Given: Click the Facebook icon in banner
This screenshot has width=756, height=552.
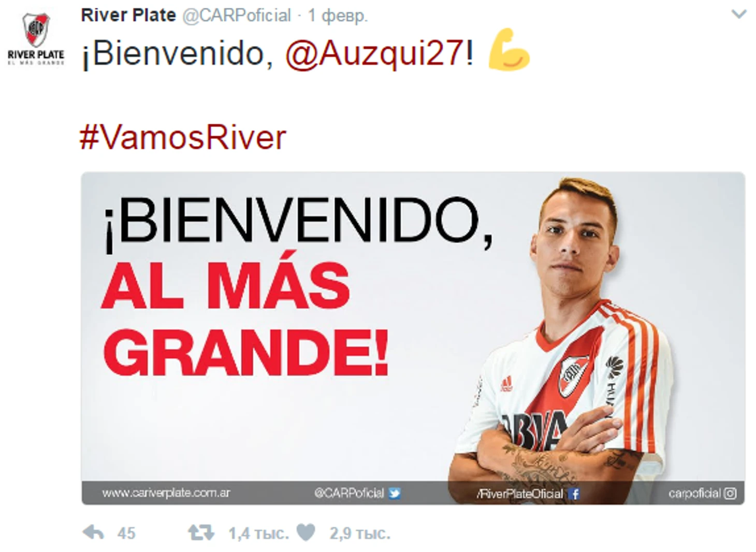Looking at the screenshot, I should pyautogui.click(x=574, y=493).
